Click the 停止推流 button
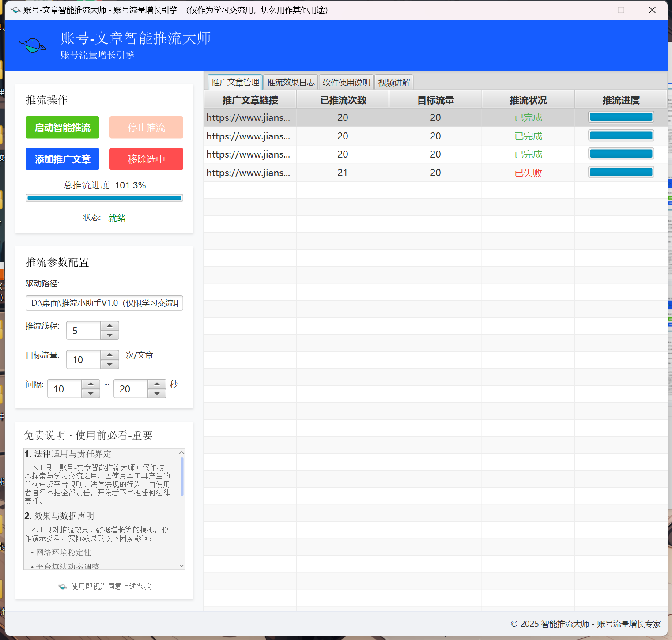Image resolution: width=672 pixels, height=640 pixels. click(146, 127)
